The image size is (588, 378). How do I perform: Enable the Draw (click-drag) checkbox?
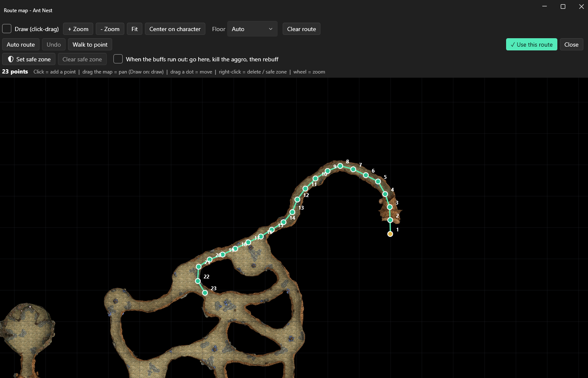coord(7,29)
